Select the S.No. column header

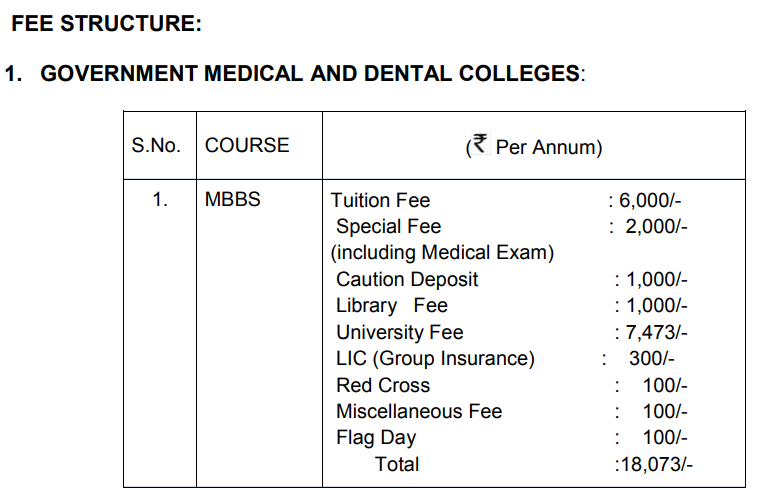coord(156,146)
